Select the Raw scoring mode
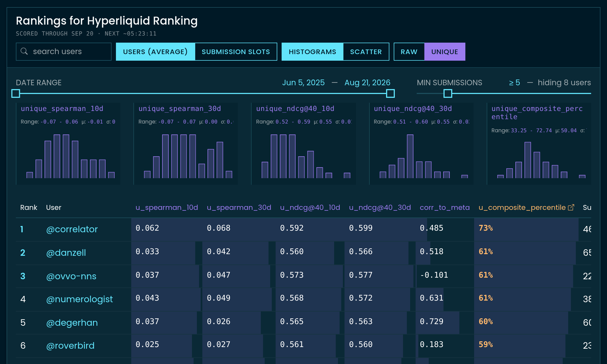The width and height of the screenshot is (607, 364). point(409,52)
